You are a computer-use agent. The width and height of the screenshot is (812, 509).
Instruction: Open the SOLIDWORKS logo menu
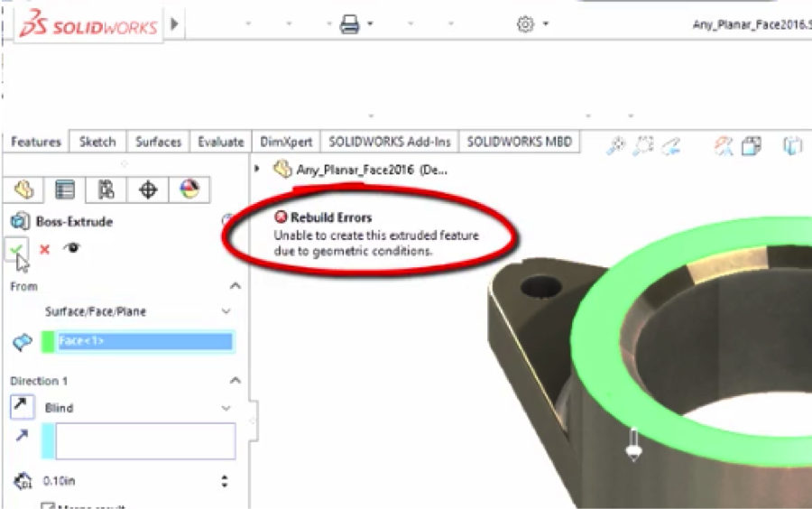point(88,25)
